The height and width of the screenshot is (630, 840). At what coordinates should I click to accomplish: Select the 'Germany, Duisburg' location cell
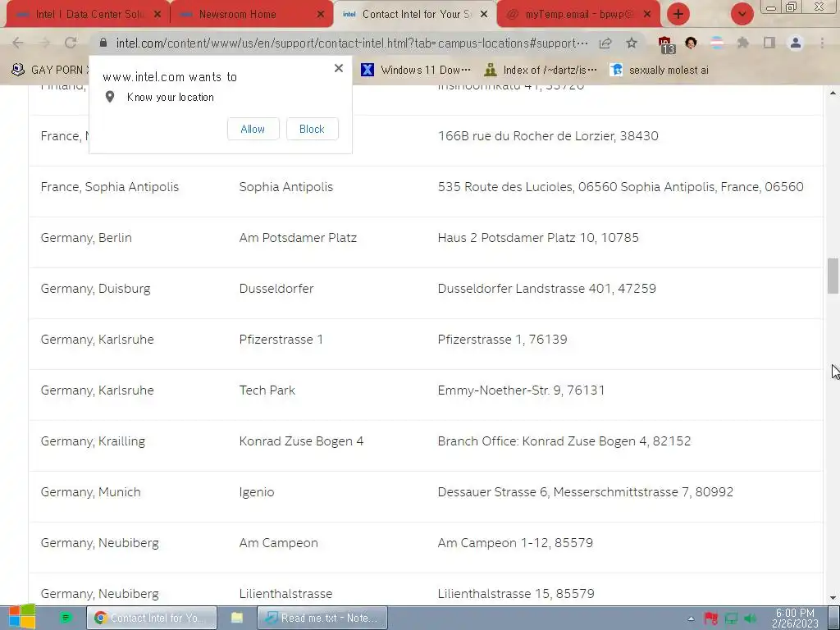(x=95, y=289)
